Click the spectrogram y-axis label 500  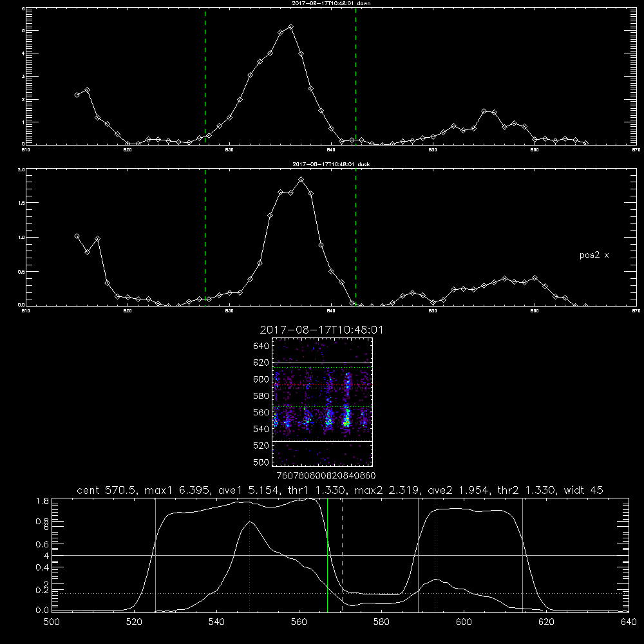(261, 462)
